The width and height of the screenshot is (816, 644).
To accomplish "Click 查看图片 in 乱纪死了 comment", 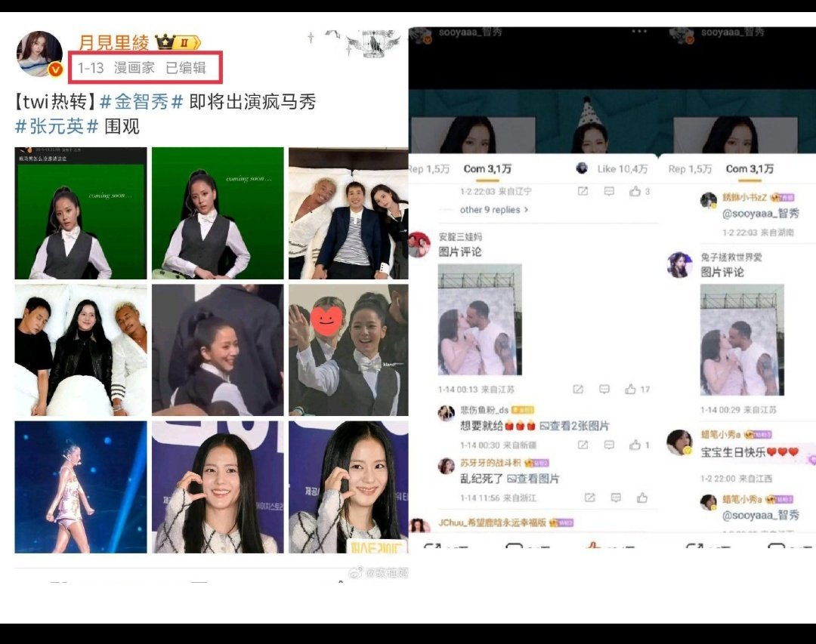I will pyautogui.click(x=533, y=479).
